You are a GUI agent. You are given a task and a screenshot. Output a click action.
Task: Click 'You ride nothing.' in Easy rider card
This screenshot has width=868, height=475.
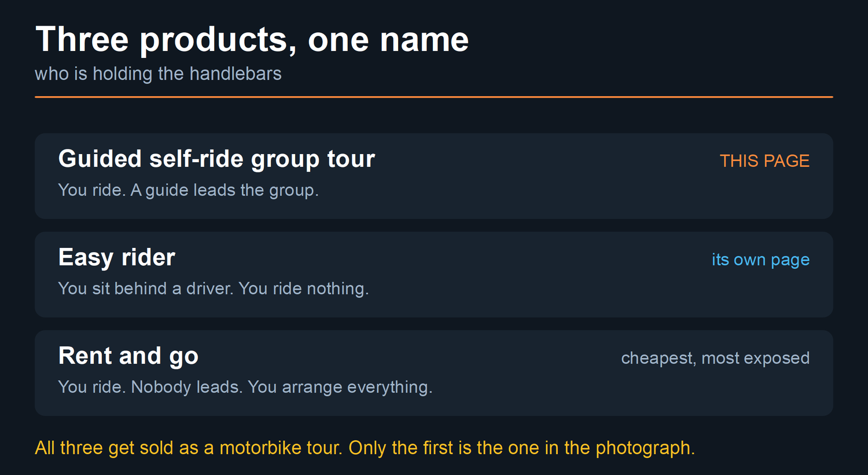coord(304,288)
